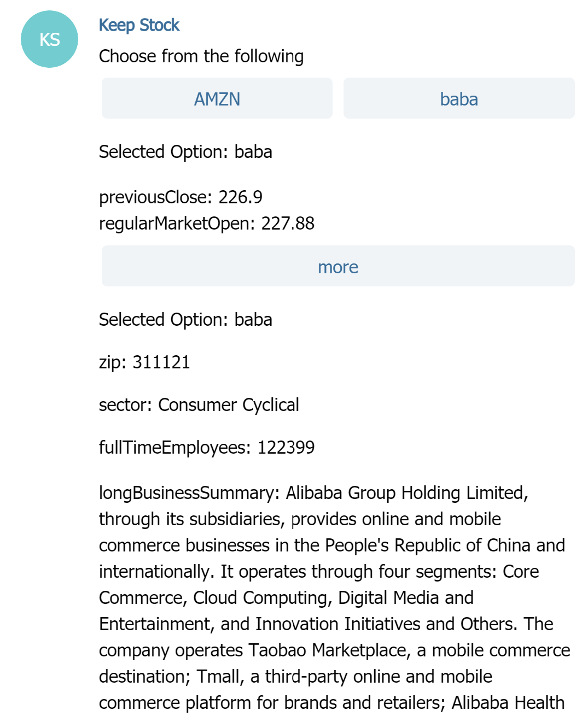This screenshot has width=588, height=728.
Task: Click the words "Alibaba Health" in the summary
Action: (508, 703)
